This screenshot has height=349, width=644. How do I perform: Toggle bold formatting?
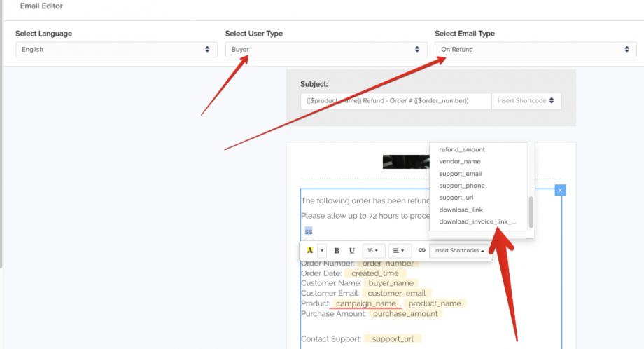pyautogui.click(x=337, y=250)
